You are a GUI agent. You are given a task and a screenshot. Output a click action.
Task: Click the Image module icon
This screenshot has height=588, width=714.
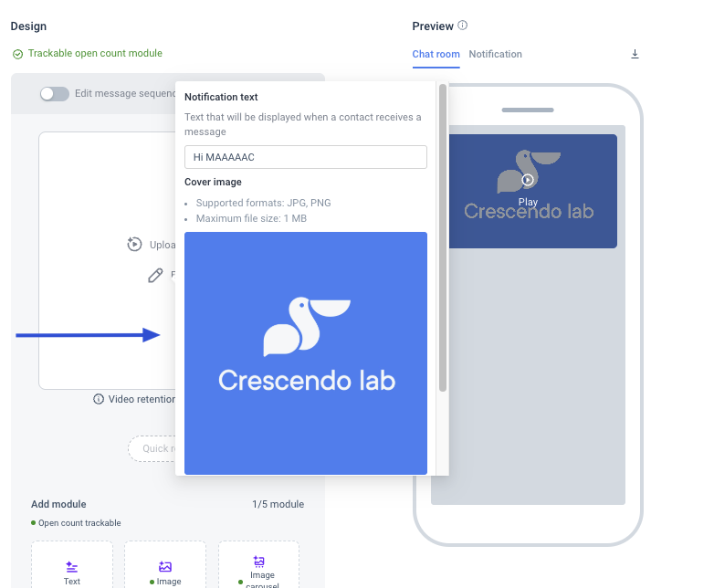click(x=165, y=567)
